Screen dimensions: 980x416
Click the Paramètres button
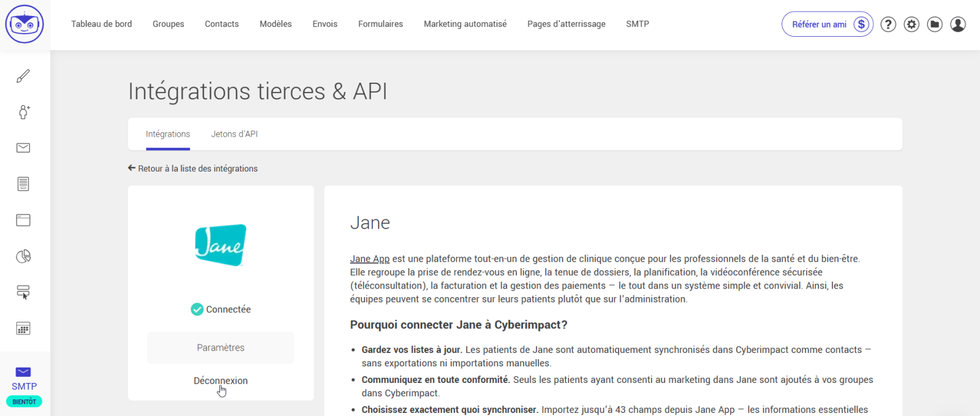point(221,347)
